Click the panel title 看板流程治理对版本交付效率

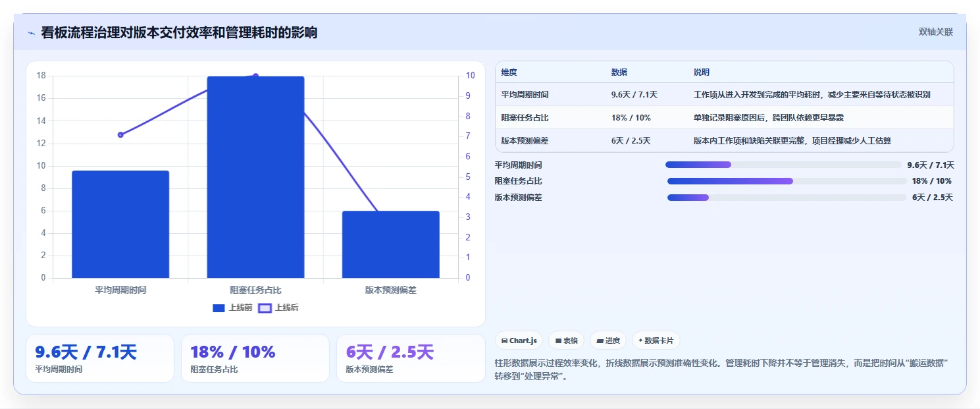[x=179, y=32]
